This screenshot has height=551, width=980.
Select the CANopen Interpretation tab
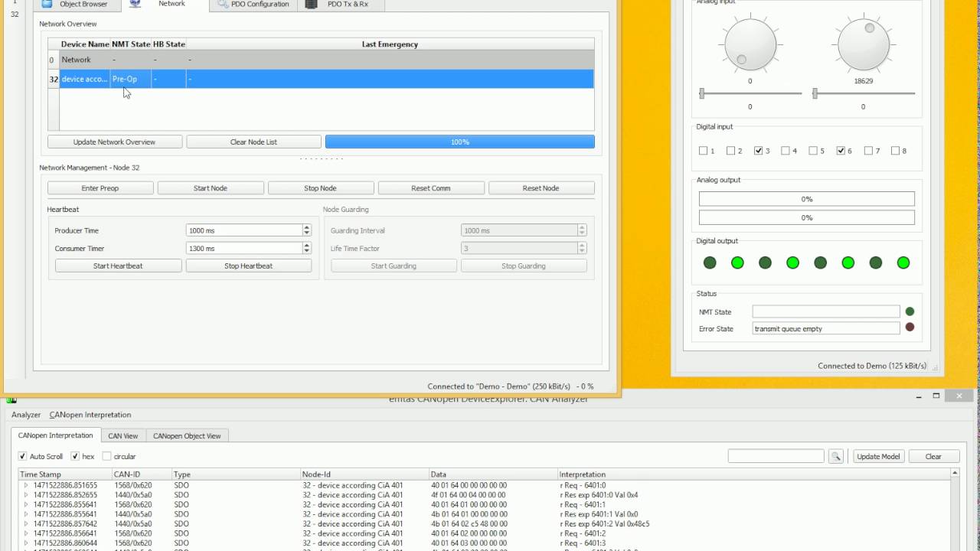click(55, 435)
